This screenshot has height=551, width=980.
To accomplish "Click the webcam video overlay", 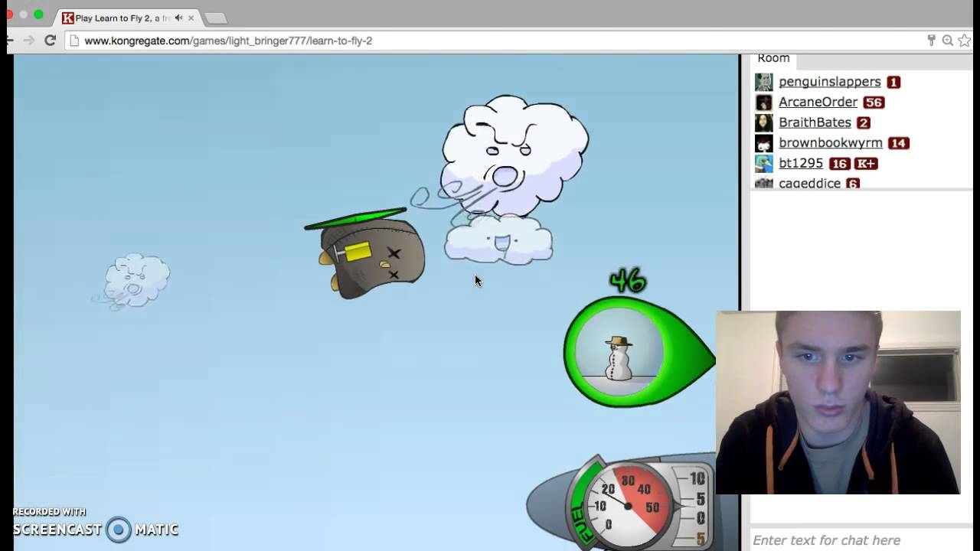I will pyautogui.click(x=838, y=403).
